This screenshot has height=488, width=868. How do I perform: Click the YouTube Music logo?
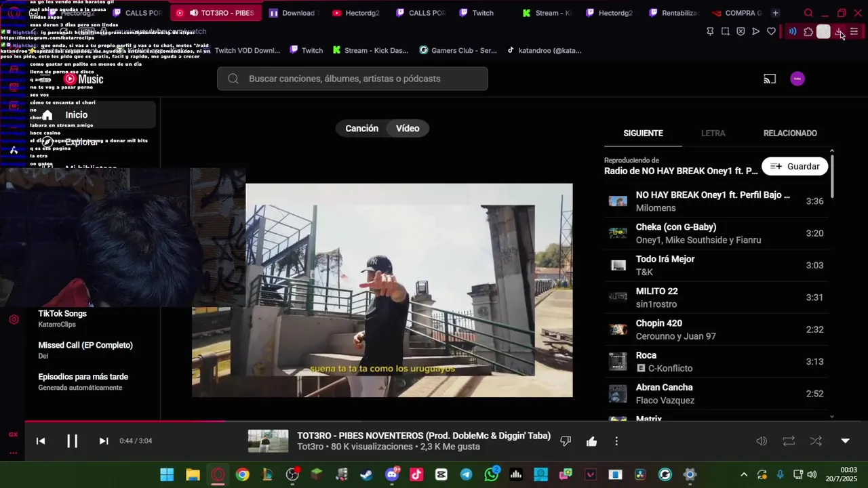[x=83, y=79]
